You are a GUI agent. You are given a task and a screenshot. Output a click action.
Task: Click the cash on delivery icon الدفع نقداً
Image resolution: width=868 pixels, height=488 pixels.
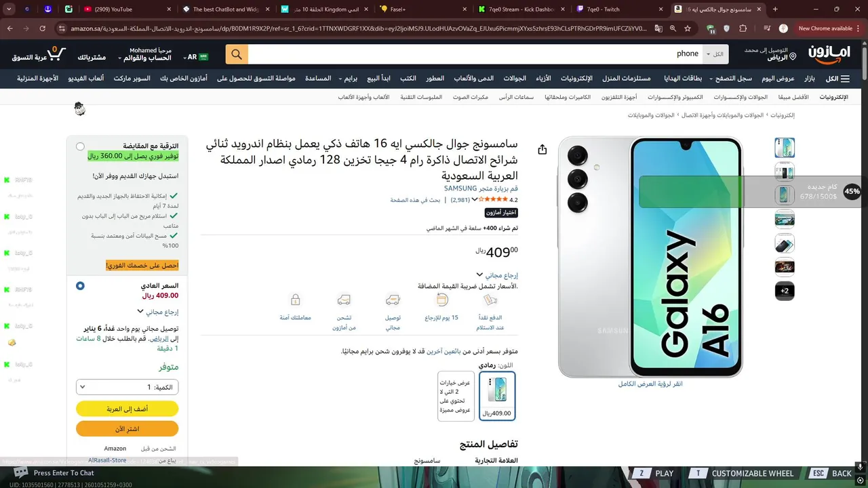(490, 299)
